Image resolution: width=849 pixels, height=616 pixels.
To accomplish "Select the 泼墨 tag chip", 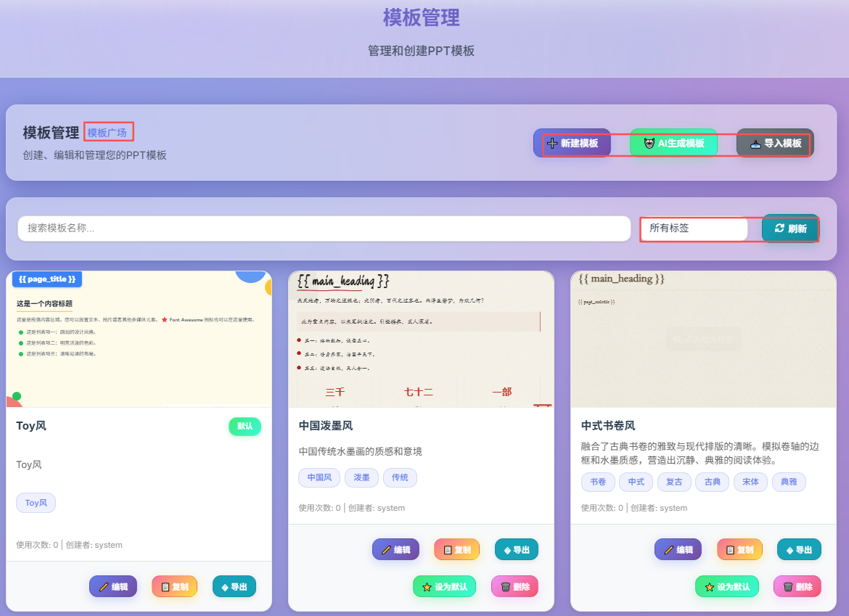I will (x=361, y=477).
